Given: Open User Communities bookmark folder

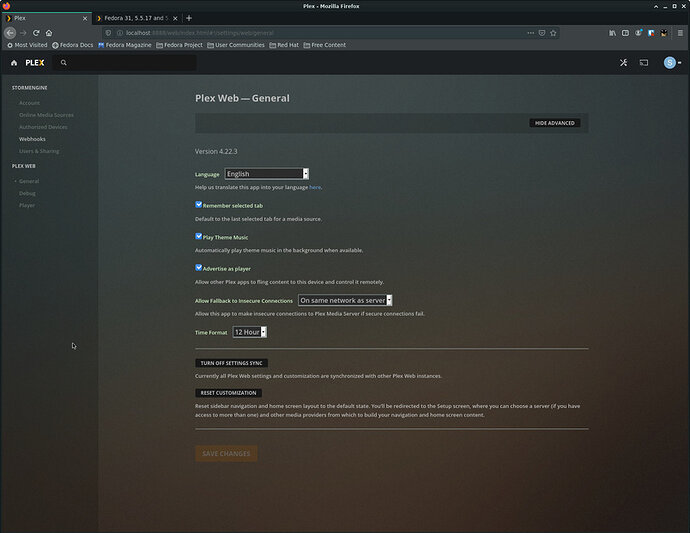Looking at the screenshot, I should [x=236, y=45].
